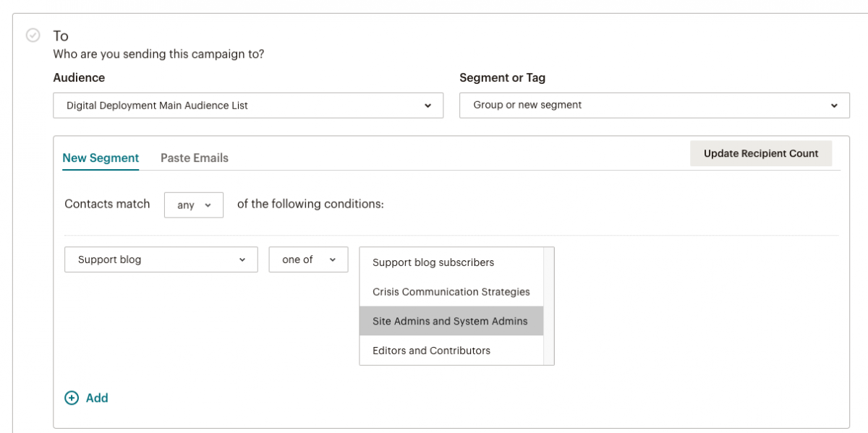The width and height of the screenshot is (868, 433).
Task: Click the plus circle icon near Add
Action: (72, 398)
